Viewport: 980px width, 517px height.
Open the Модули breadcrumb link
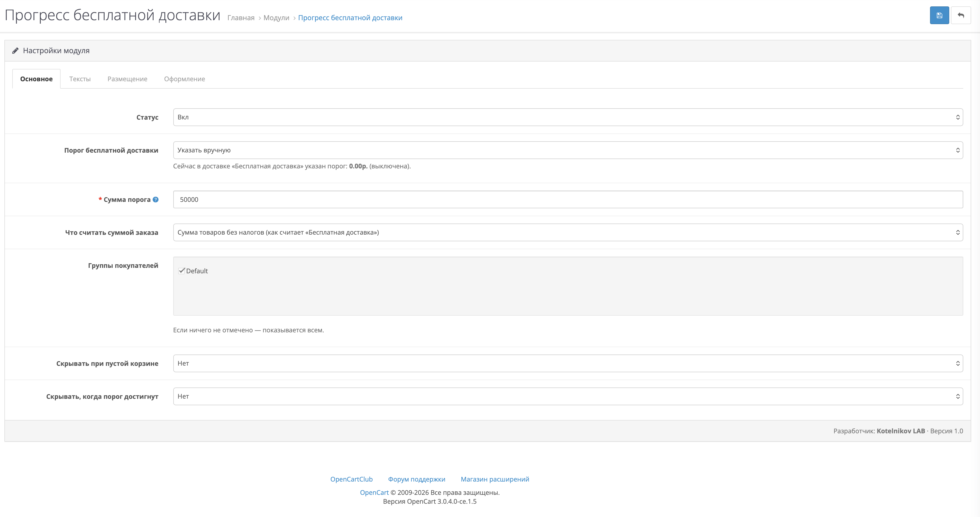click(x=276, y=18)
